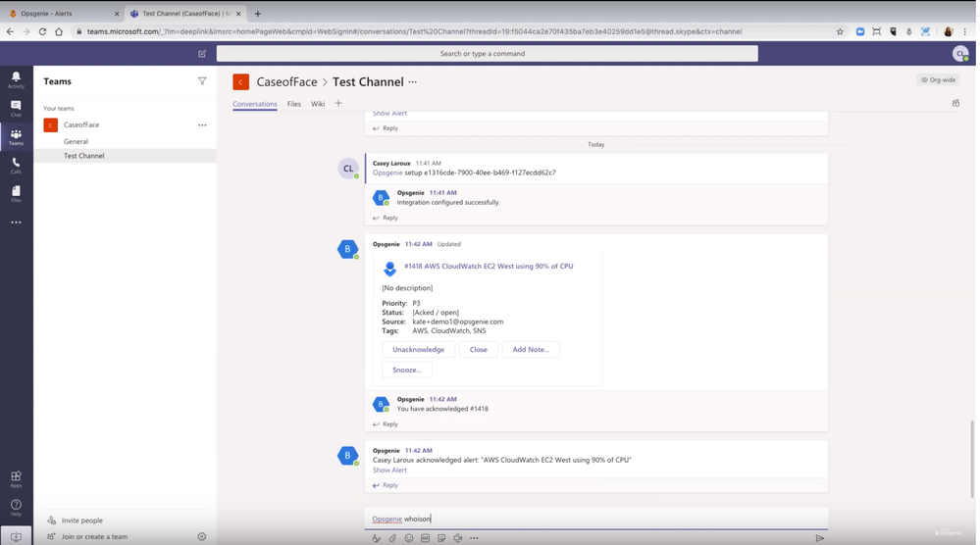
Task: Click Close on alert #1418
Action: coord(478,350)
